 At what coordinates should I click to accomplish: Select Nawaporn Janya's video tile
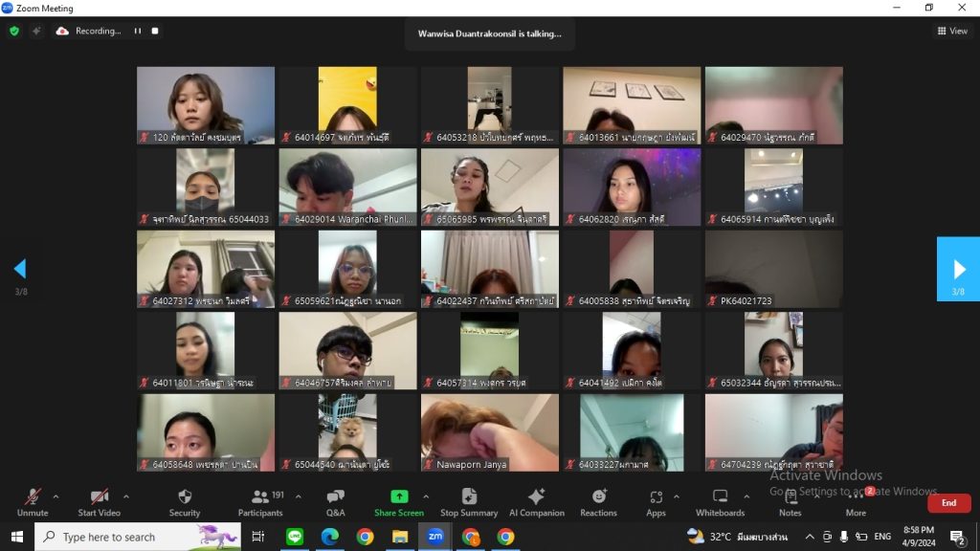[490, 432]
